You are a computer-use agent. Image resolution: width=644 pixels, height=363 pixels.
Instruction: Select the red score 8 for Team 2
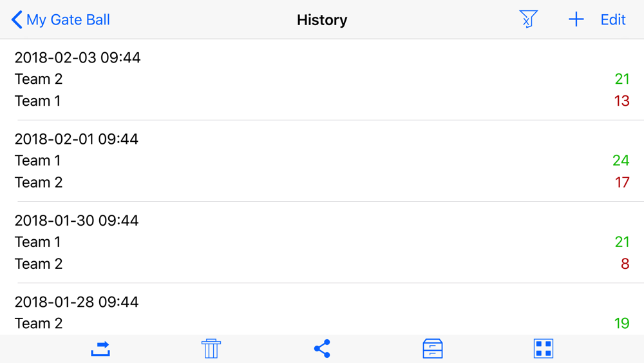[625, 264]
